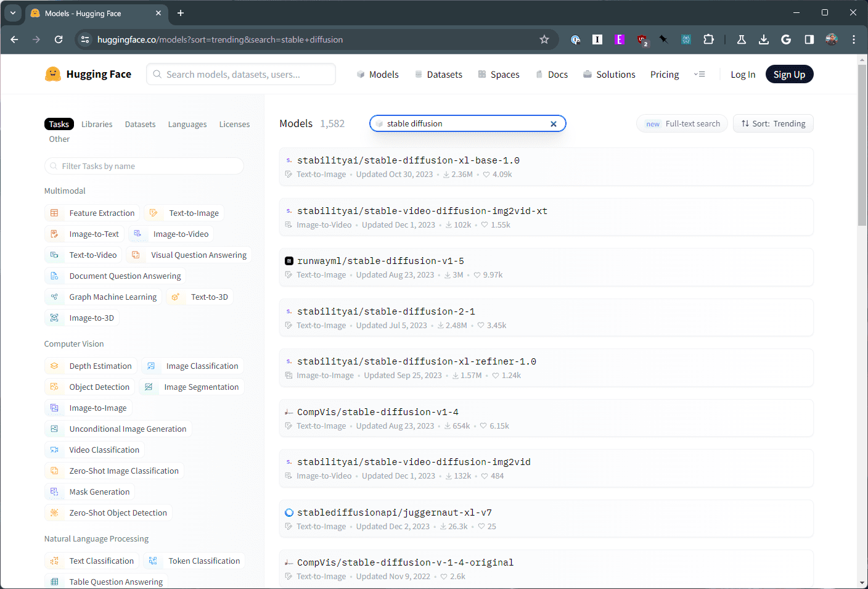Open Docs in the top navigation
The height and width of the screenshot is (589, 868).
552,74
